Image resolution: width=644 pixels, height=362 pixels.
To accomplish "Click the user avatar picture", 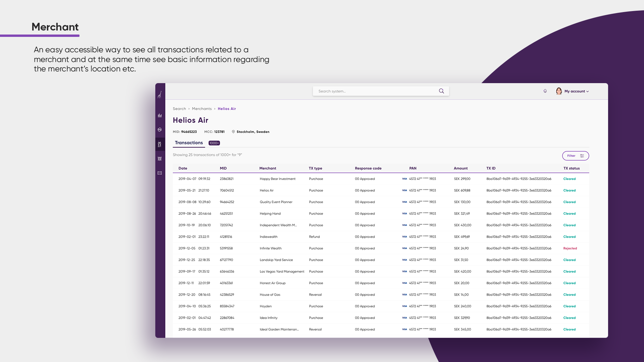I will click(559, 91).
